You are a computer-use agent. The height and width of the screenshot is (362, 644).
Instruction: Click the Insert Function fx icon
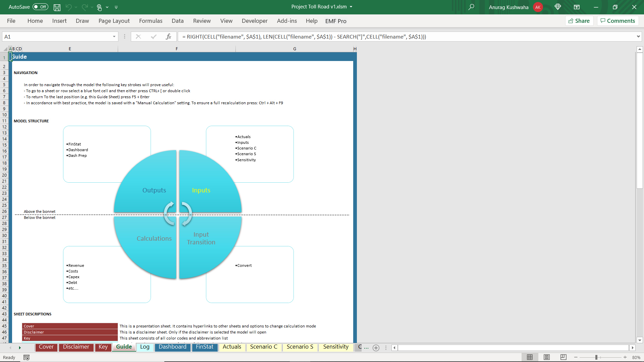pyautogui.click(x=168, y=37)
